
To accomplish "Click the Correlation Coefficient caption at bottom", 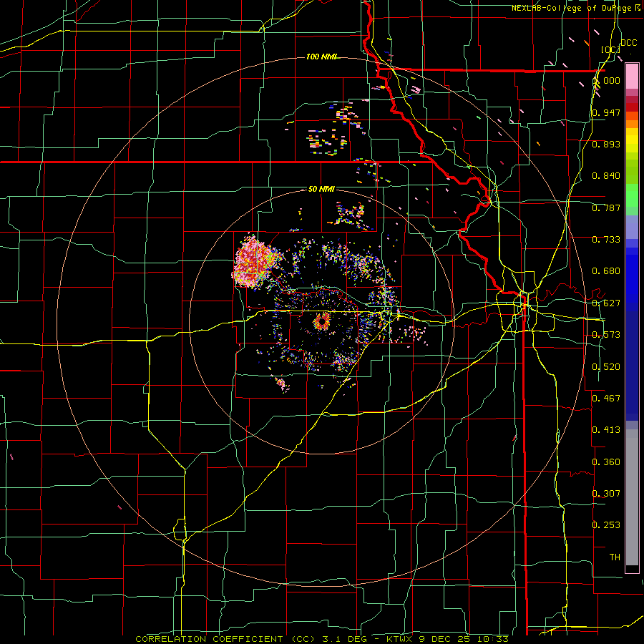I will click(x=322, y=639).
